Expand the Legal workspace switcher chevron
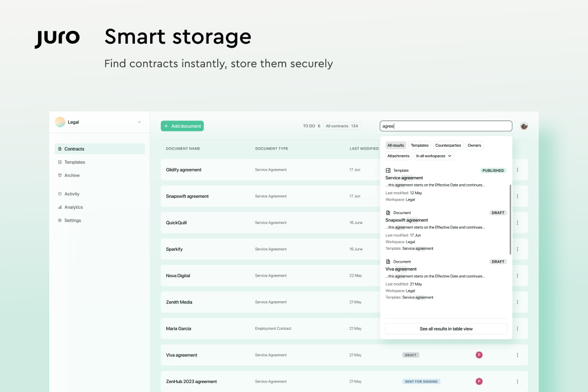 (x=139, y=122)
